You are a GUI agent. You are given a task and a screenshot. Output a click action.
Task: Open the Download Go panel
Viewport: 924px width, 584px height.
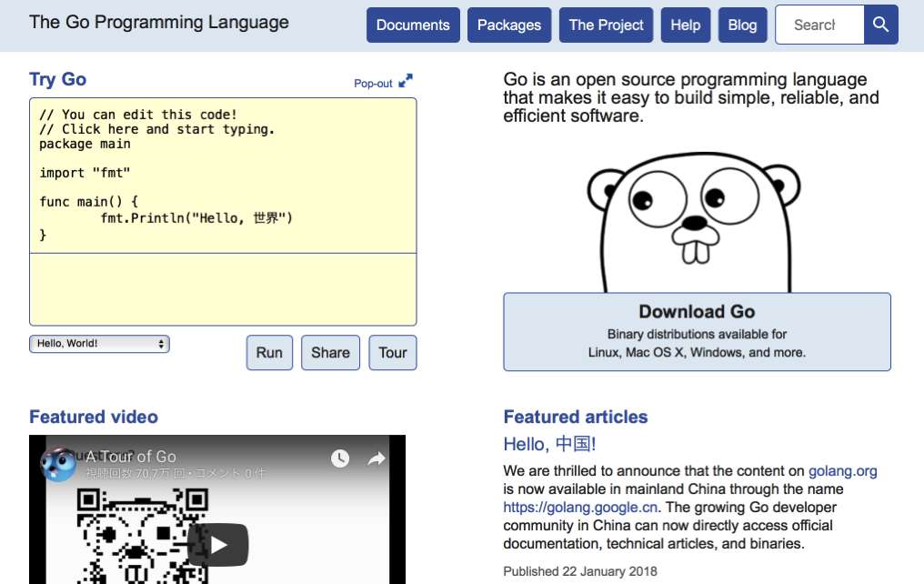(x=697, y=331)
